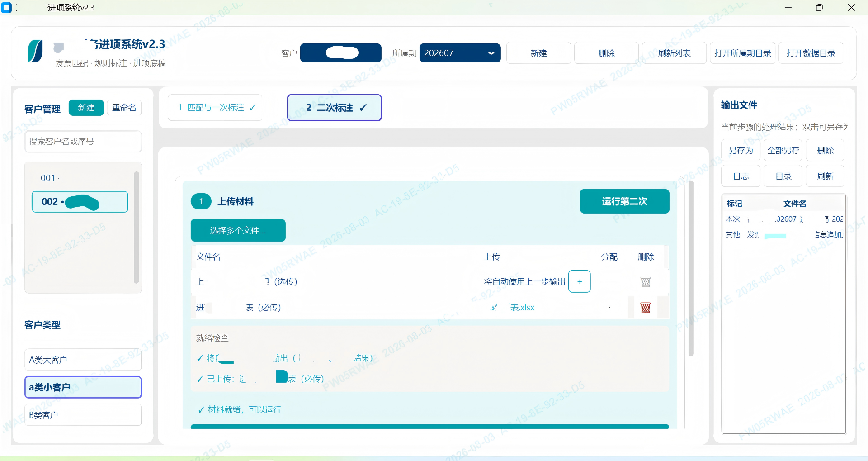Click 选择多个文件... button
Viewport: 868px width, 461px height.
pyautogui.click(x=238, y=230)
